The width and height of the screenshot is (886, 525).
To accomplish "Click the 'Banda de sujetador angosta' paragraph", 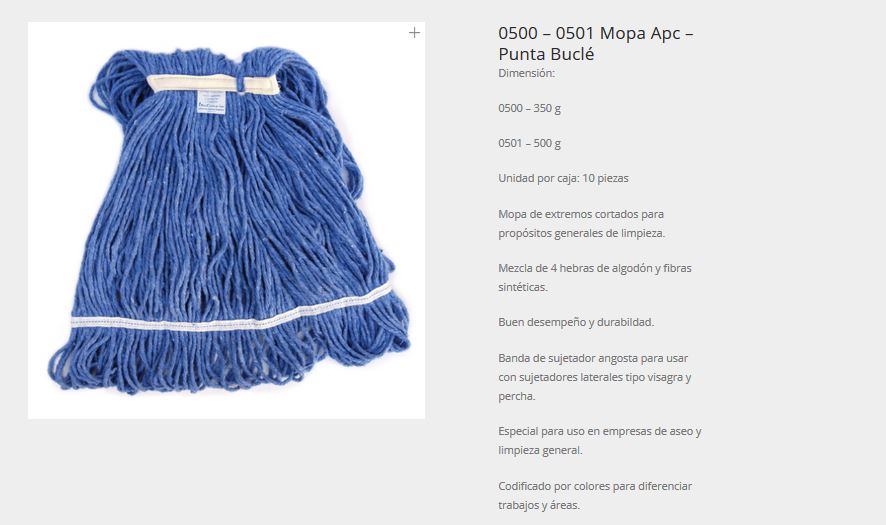I will 595,377.
